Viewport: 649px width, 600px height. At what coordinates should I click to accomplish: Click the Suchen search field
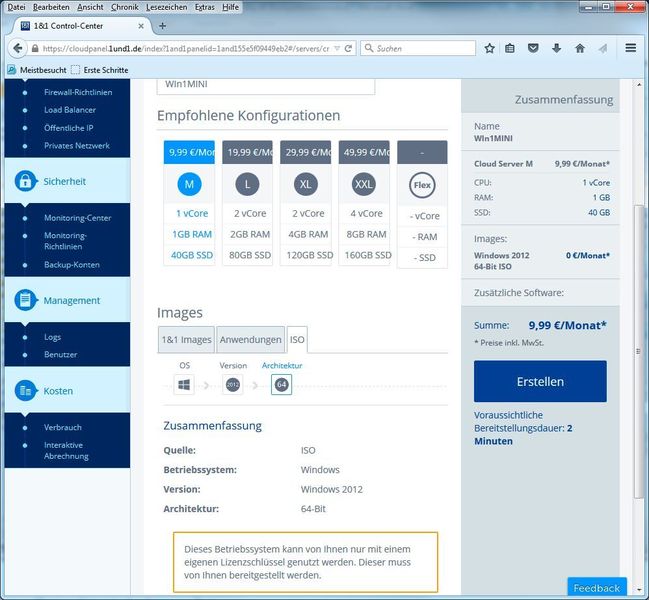click(x=418, y=48)
